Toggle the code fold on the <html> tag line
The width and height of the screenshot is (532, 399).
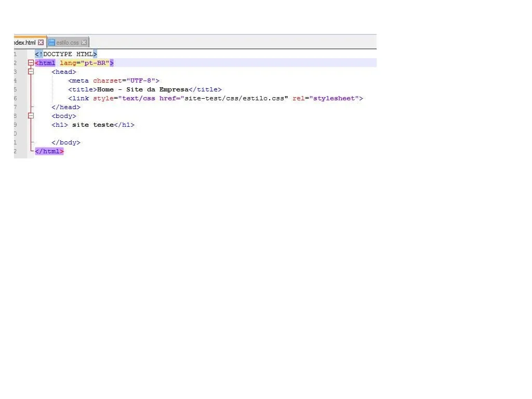31,62
